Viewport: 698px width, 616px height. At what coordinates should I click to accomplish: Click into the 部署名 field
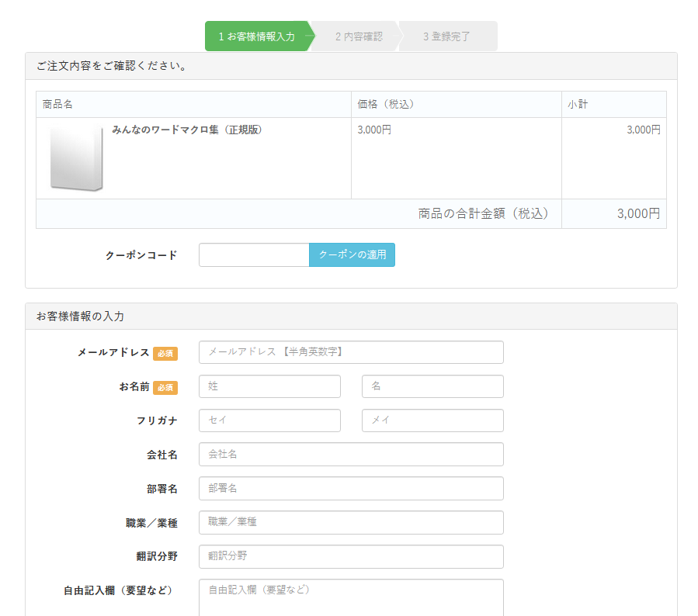point(351,489)
